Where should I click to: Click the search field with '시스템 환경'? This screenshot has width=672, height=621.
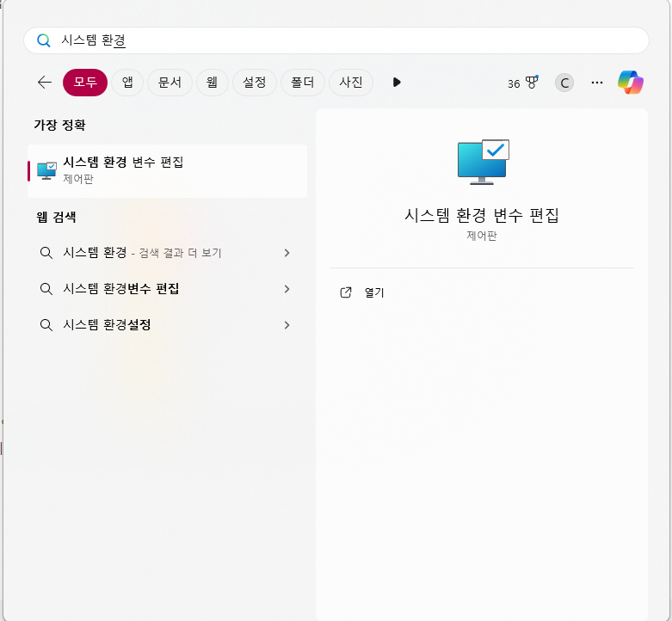tap(336, 40)
